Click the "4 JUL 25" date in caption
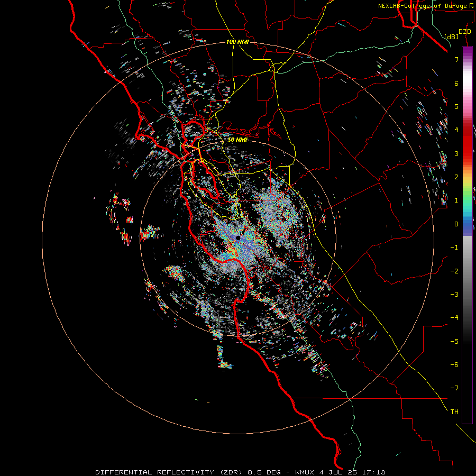The width and height of the screenshot is (476, 476). pyautogui.click(x=338, y=472)
